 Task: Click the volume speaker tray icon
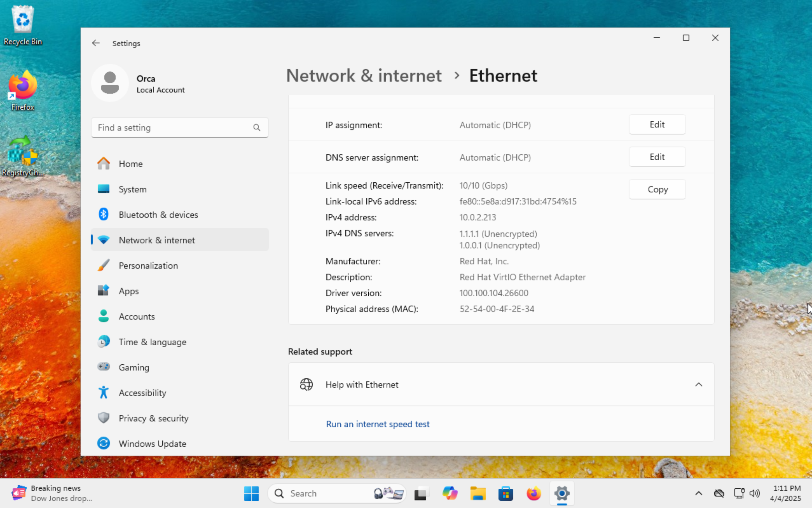pyautogui.click(x=754, y=493)
